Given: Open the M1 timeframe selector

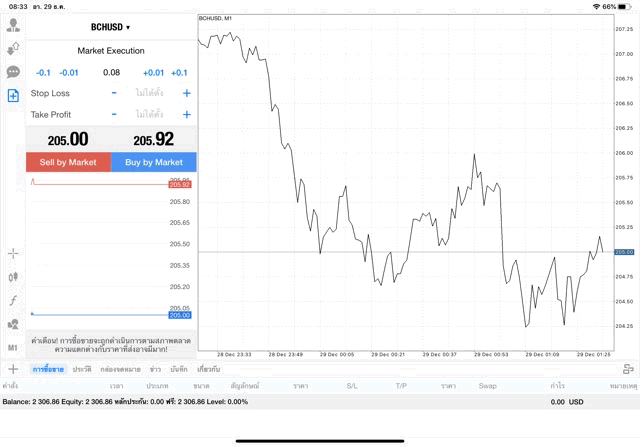Looking at the screenshot, I should (13, 348).
